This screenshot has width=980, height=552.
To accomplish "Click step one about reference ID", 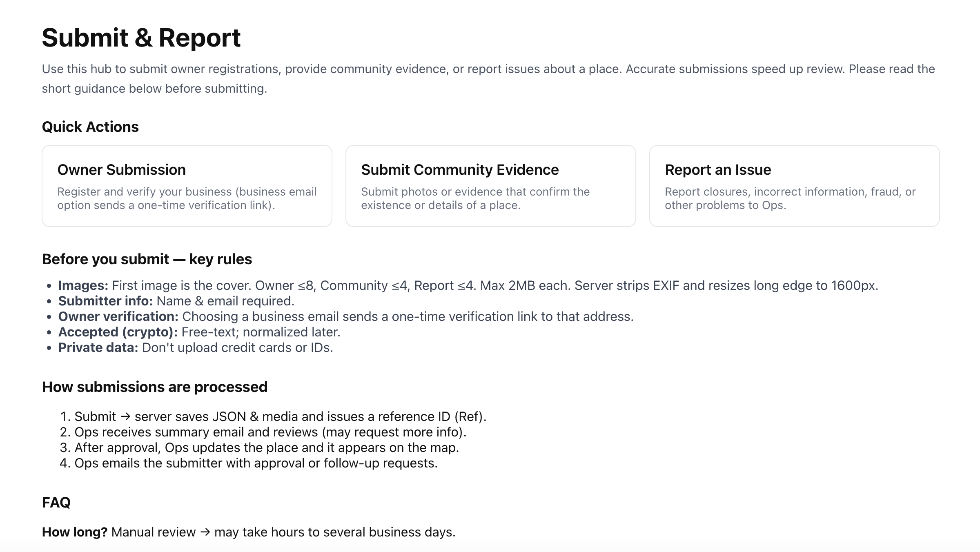I will coord(280,416).
